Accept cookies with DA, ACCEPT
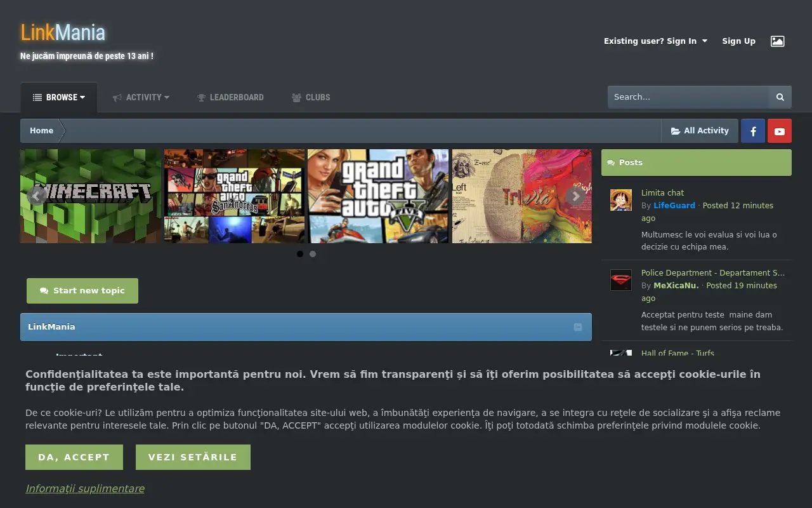812x508 pixels. [x=74, y=457]
